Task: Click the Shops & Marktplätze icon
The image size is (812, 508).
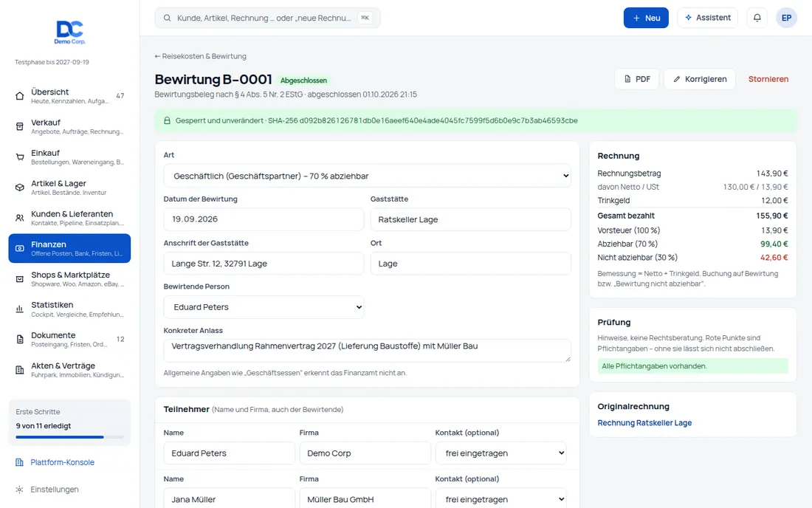Action: (x=20, y=279)
